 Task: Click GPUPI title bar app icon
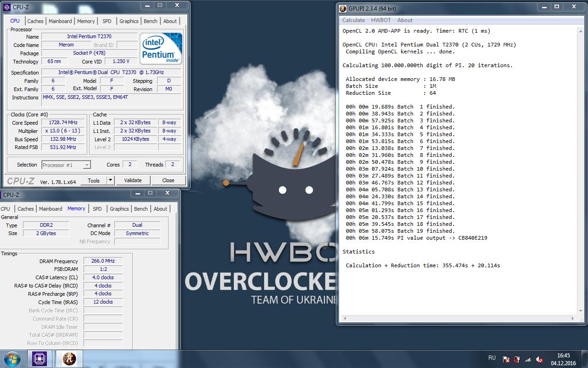343,8
